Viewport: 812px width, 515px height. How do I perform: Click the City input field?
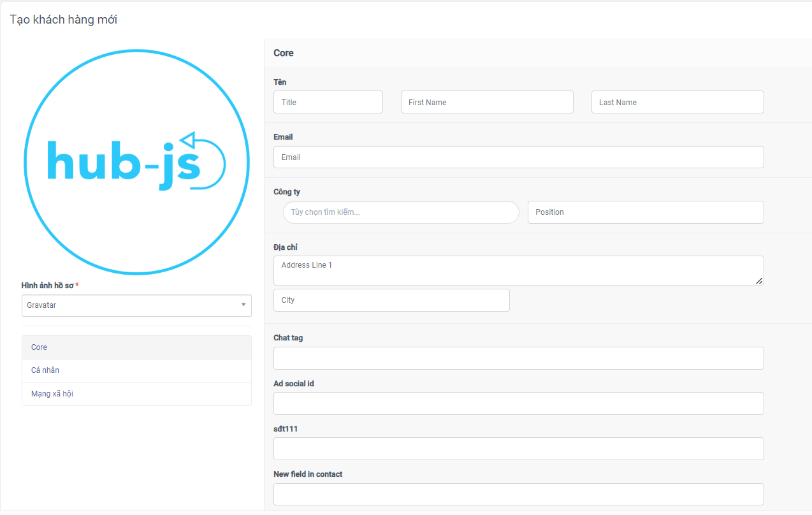point(391,300)
